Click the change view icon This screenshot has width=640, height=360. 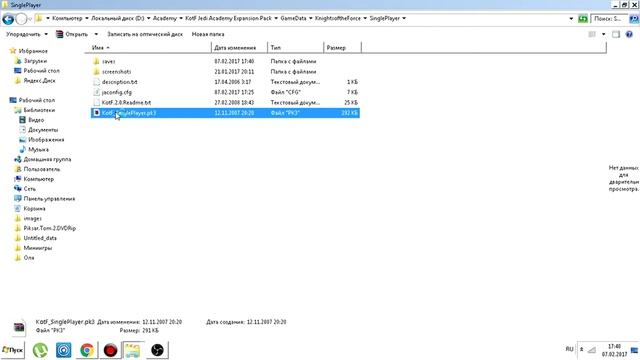point(592,34)
